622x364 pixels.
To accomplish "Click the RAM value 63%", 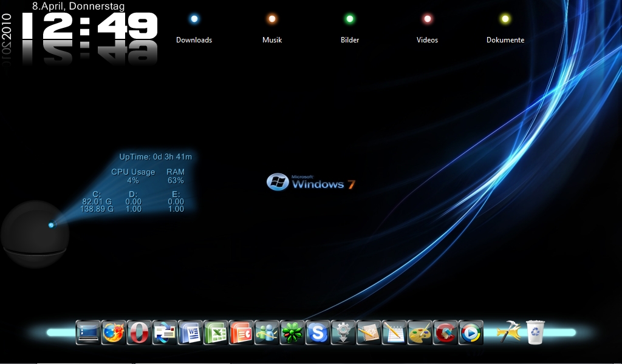I will 176,181.
